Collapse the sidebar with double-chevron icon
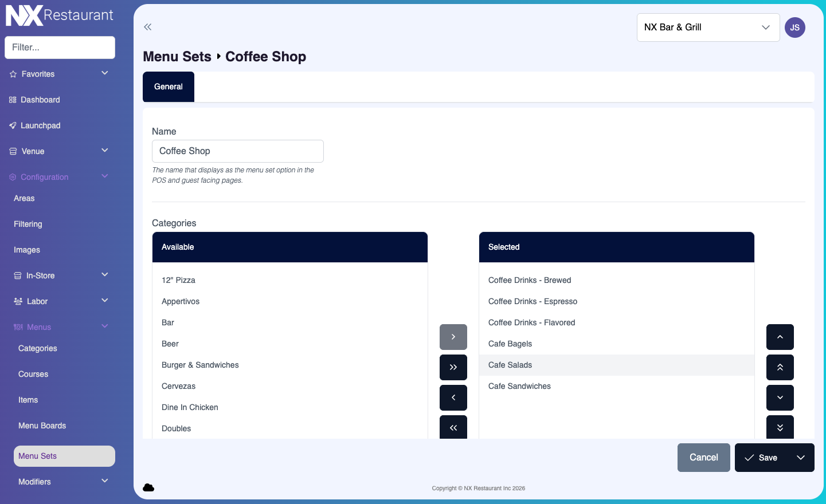 pos(148,27)
